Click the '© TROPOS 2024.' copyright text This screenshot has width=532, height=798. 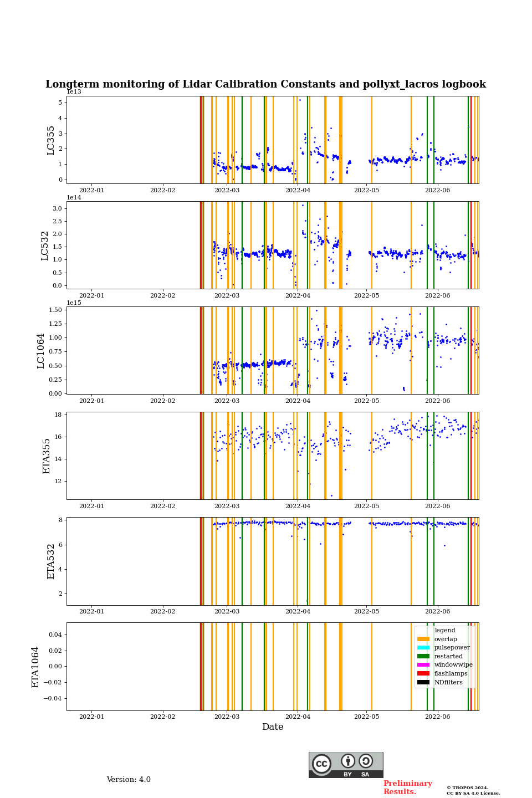coord(467,787)
